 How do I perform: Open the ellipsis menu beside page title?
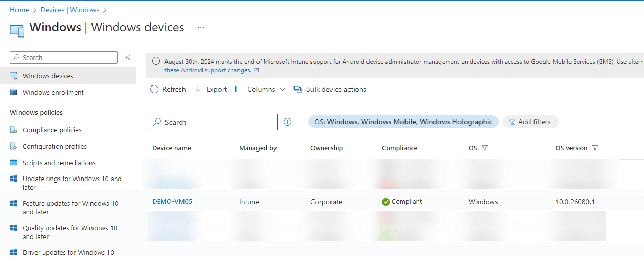tap(201, 27)
